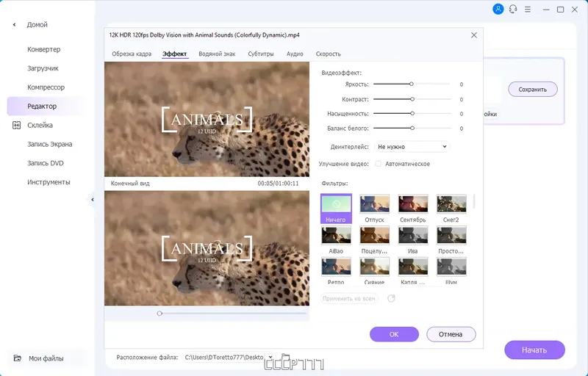Open the hamburger menu icon
The width and height of the screenshot is (588, 376).
coord(528,10)
